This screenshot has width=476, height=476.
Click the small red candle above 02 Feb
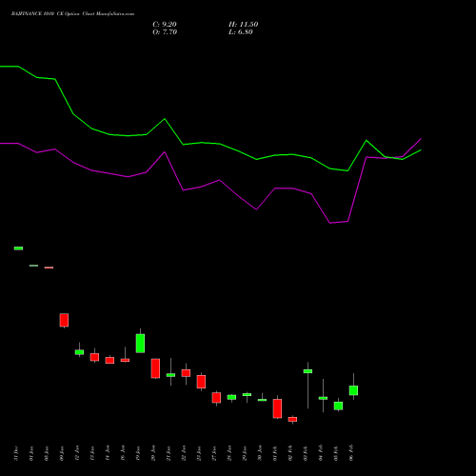point(292,419)
